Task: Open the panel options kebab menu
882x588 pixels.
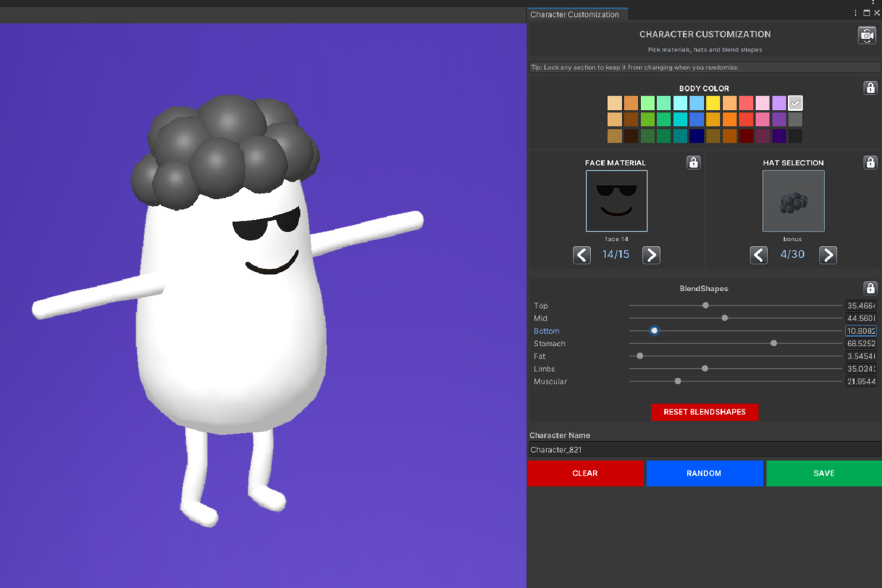Action: pyautogui.click(x=855, y=12)
